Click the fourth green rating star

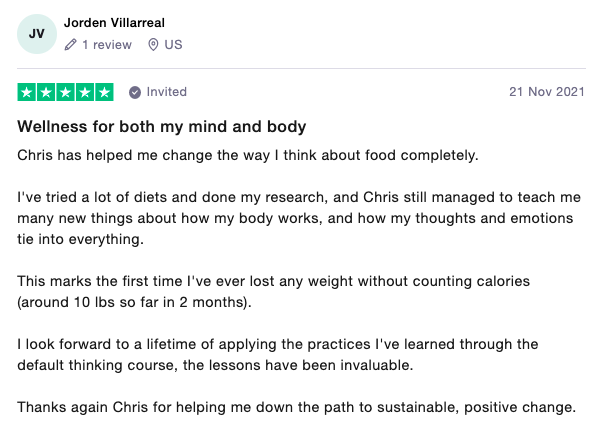pyautogui.click(x=85, y=92)
